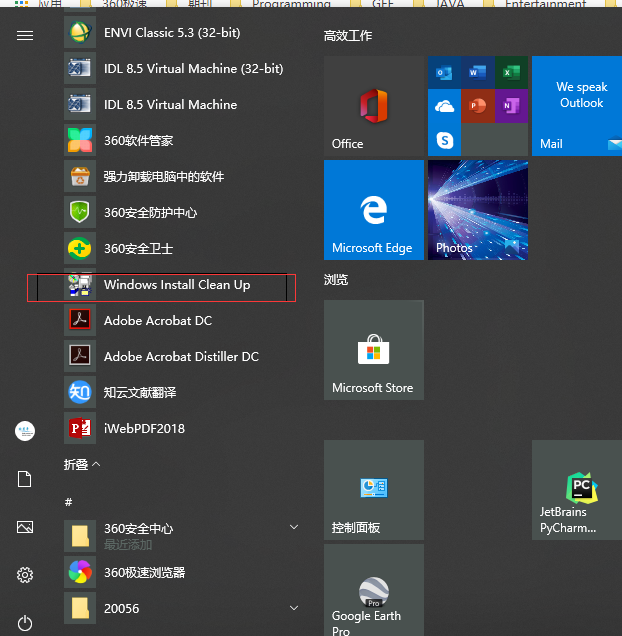Click Windows Install Clean Up label text
Image resolution: width=622 pixels, height=636 pixels.
(x=177, y=285)
